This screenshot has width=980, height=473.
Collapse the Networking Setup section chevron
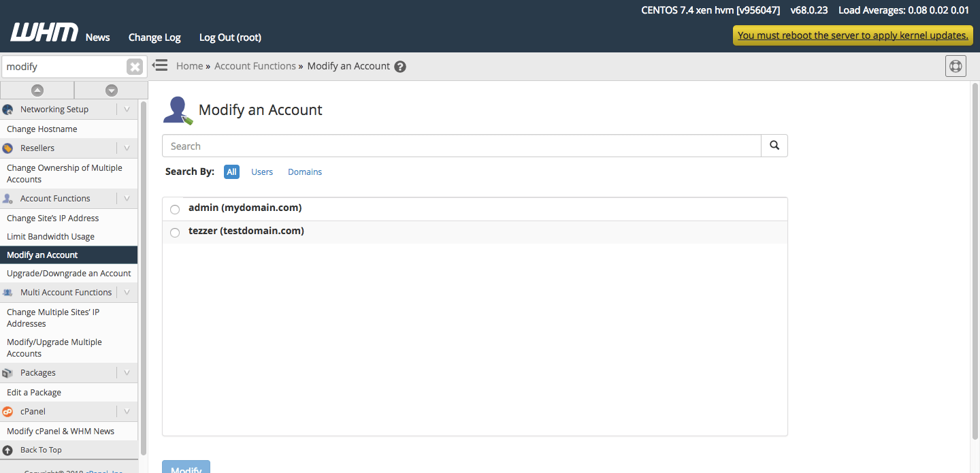coord(127,110)
